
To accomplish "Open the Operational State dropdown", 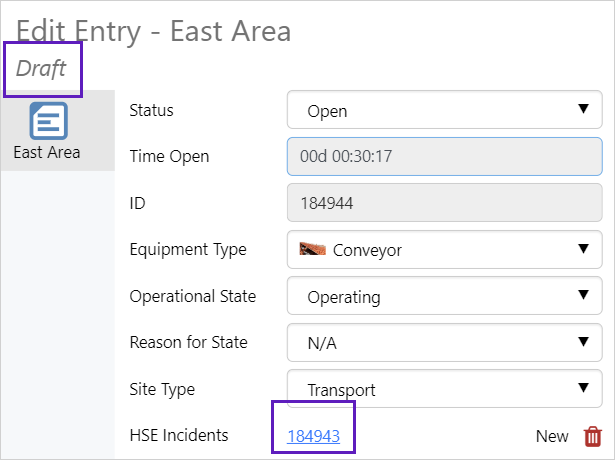I will (444, 296).
